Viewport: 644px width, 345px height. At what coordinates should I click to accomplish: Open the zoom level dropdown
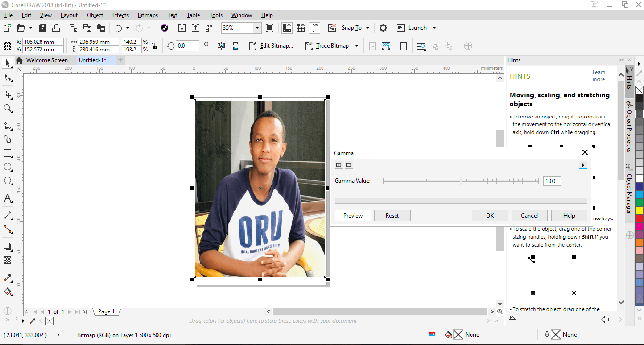point(257,28)
